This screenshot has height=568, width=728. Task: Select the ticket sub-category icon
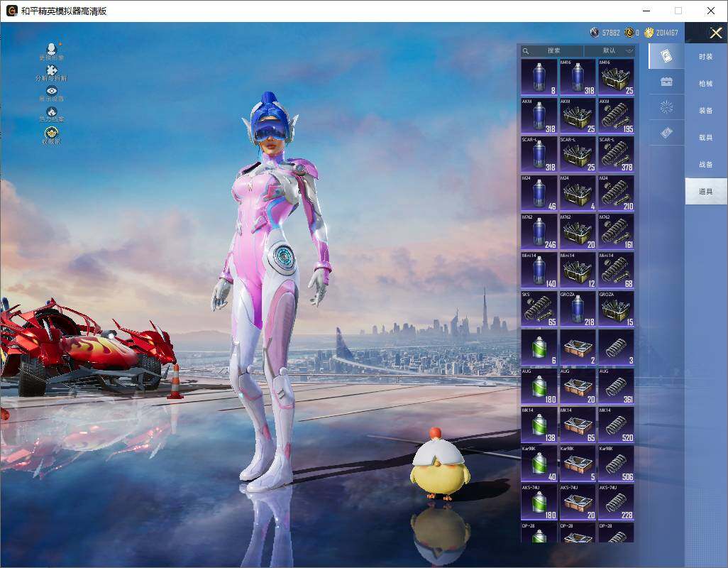666,133
